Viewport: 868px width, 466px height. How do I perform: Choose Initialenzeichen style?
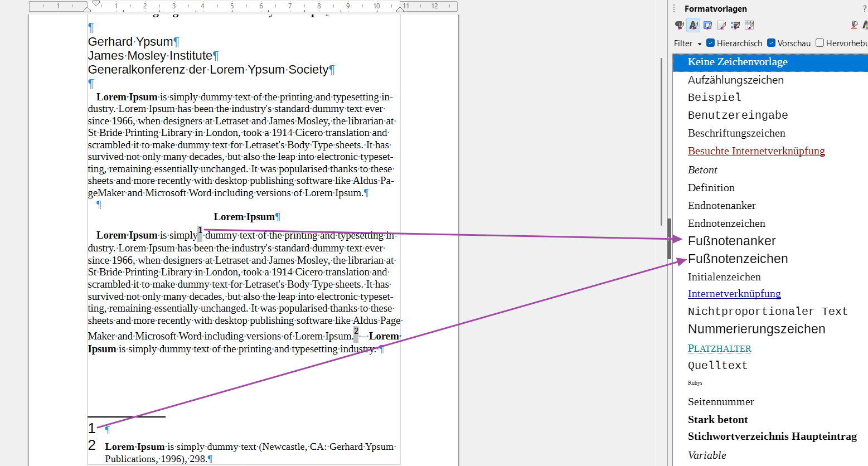tap(724, 277)
